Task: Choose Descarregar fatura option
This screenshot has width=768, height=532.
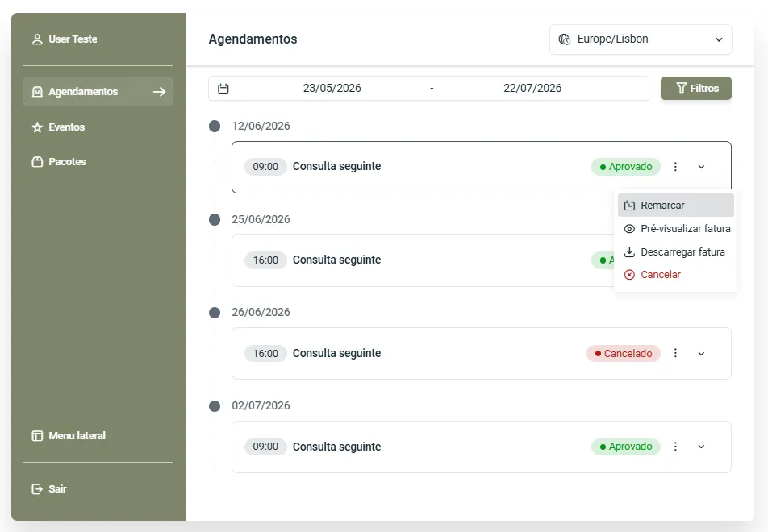Action: coord(676,251)
